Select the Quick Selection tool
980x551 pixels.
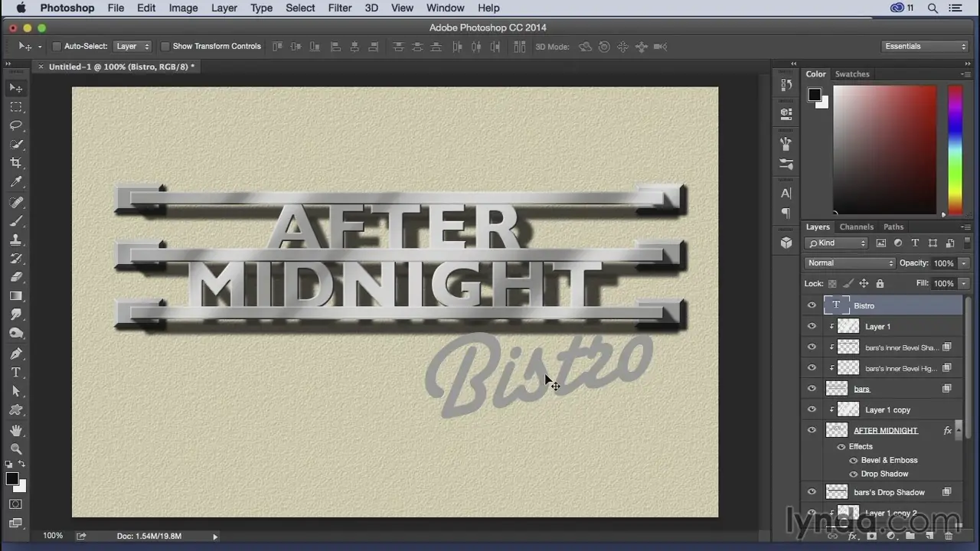pyautogui.click(x=16, y=145)
